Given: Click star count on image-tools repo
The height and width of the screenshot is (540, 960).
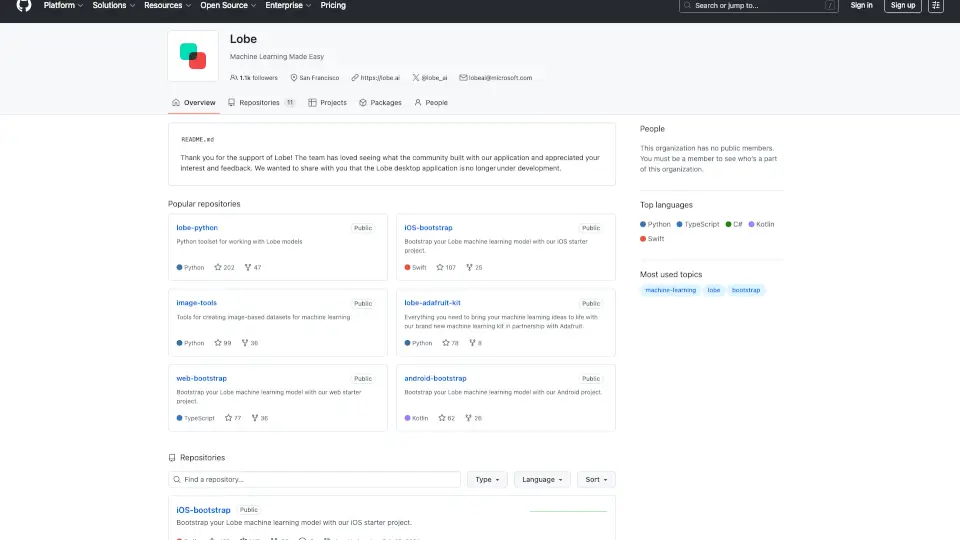Looking at the screenshot, I should (x=223, y=343).
